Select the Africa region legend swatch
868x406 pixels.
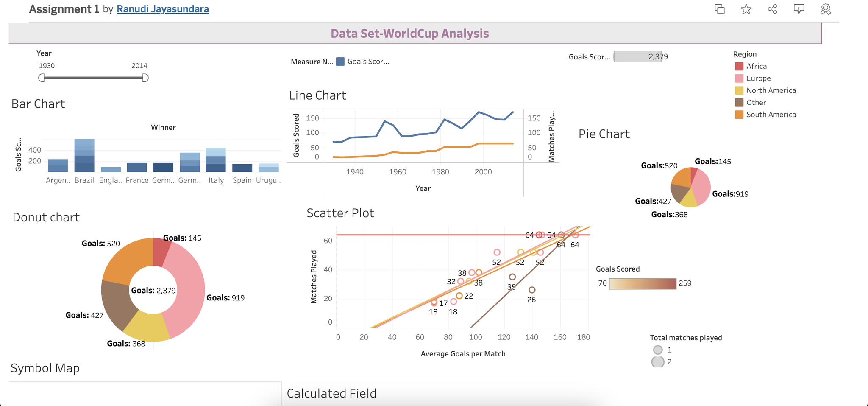tap(739, 66)
